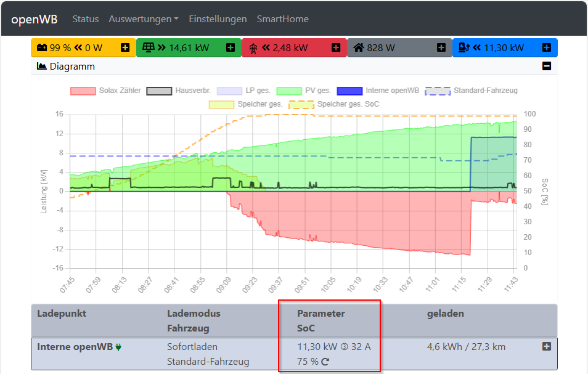
Task: Click the house icon in the gray card
Action: 359,47
